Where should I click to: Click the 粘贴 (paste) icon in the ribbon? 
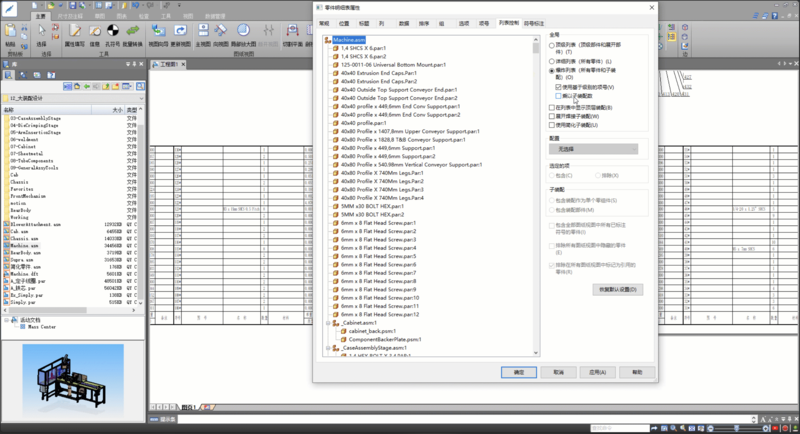point(10,32)
